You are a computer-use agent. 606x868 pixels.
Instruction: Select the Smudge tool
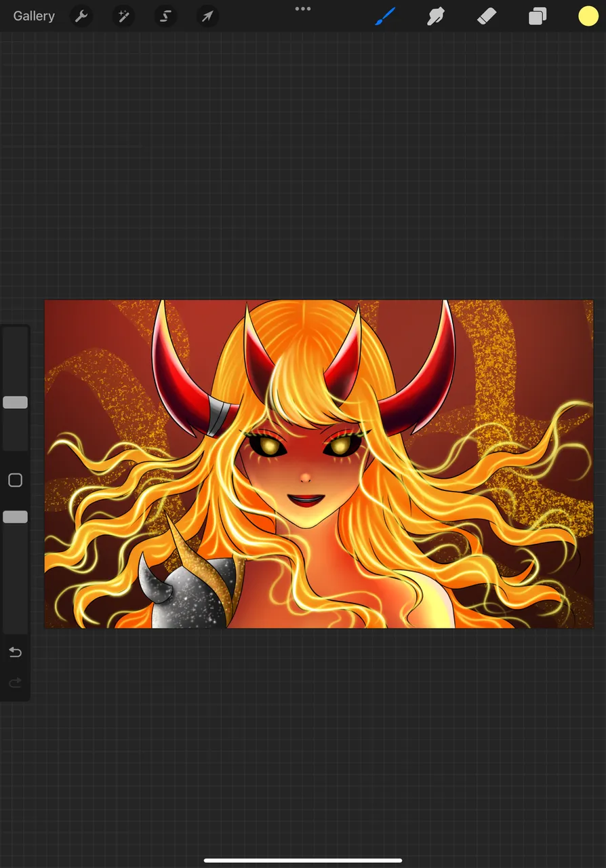tap(435, 16)
